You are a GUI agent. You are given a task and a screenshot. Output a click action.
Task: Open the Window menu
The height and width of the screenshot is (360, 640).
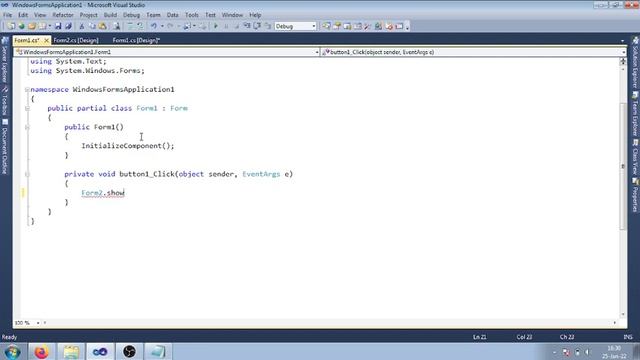pyautogui.click(x=232, y=15)
